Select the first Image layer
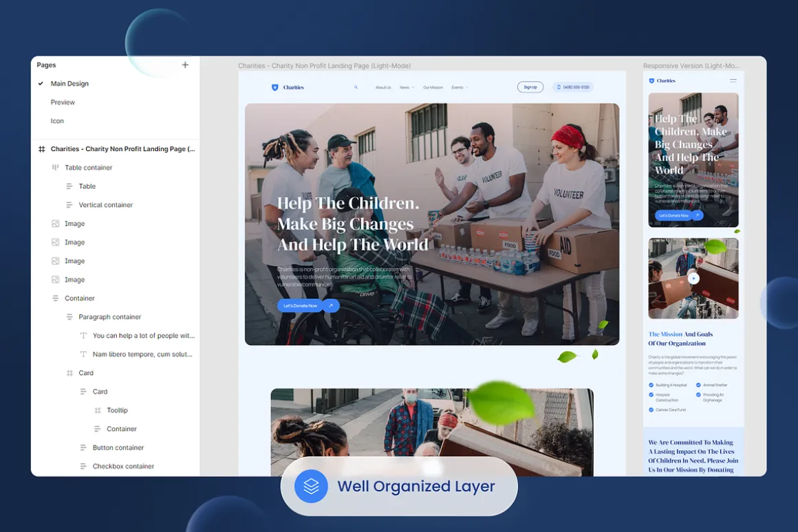Screen dimensions: 798x532 (74, 224)
